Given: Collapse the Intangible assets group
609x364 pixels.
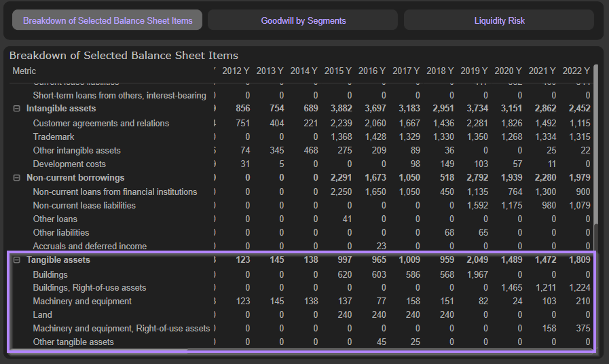Looking at the screenshot, I should tap(17, 109).
